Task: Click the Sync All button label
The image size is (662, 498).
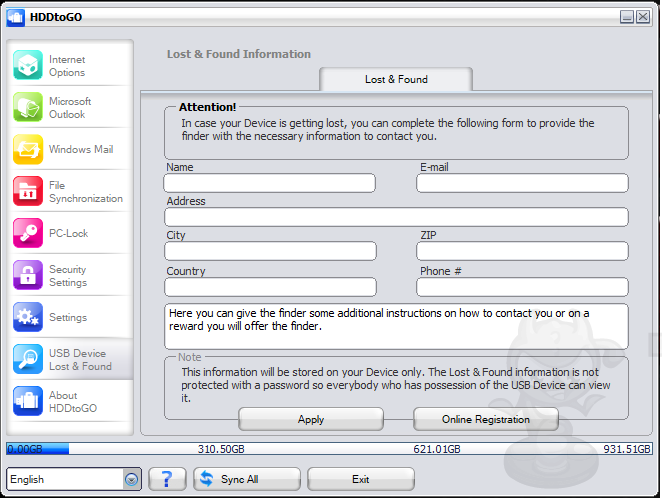Action: point(239,479)
